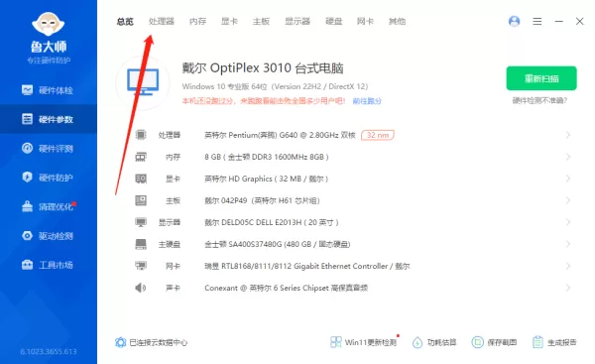
Task: Click the graphics card icon
Action: tap(141, 179)
